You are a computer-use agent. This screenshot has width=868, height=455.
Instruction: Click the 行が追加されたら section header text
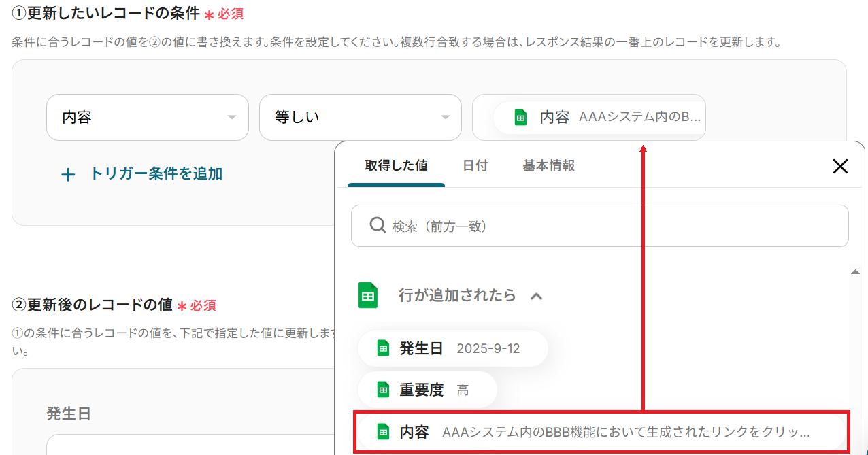457,296
